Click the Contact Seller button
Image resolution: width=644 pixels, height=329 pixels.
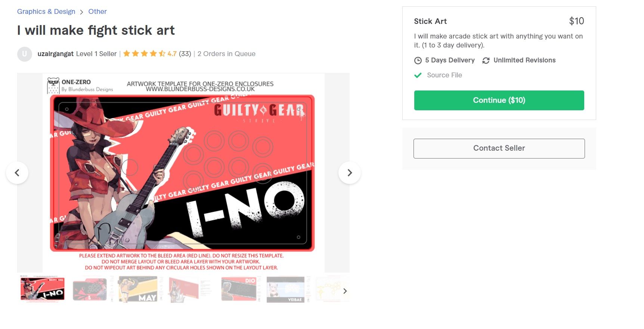[x=499, y=148]
